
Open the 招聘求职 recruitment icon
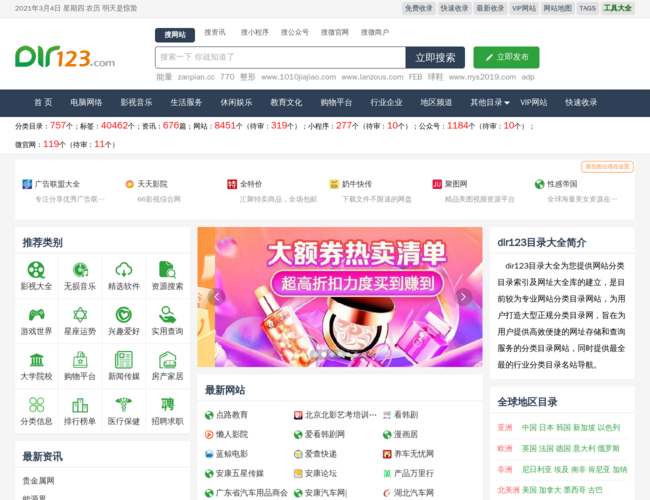click(x=167, y=405)
